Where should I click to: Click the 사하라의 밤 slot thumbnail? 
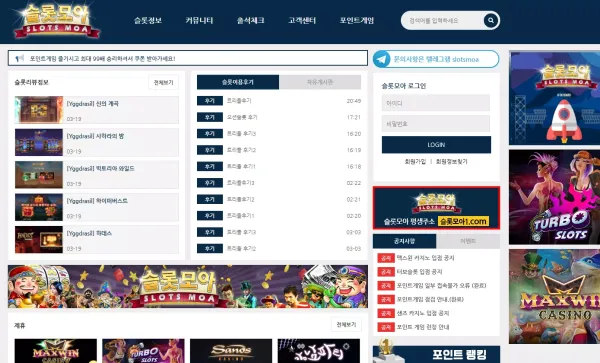pos(39,142)
